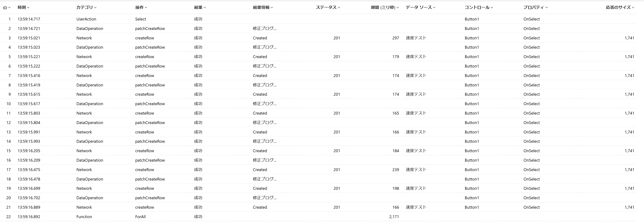The width and height of the screenshot is (644, 224).
Task: Select the ForAll function row
Action: (x=140, y=217)
